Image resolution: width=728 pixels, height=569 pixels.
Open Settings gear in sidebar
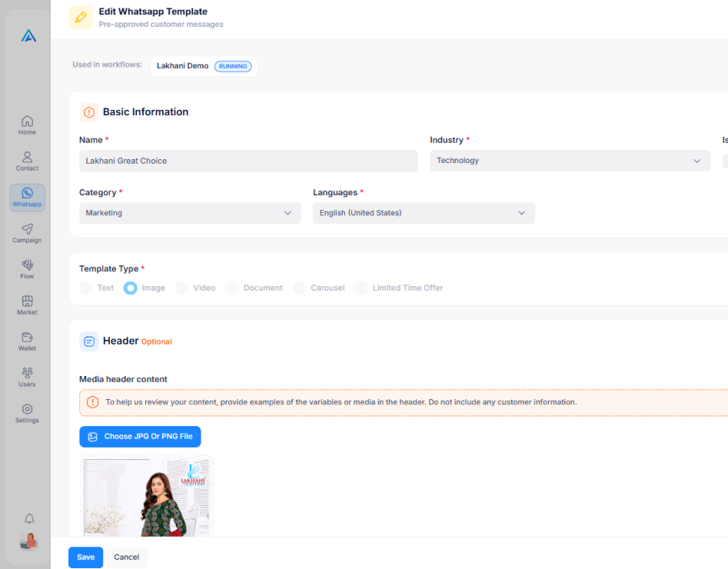click(27, 413)
